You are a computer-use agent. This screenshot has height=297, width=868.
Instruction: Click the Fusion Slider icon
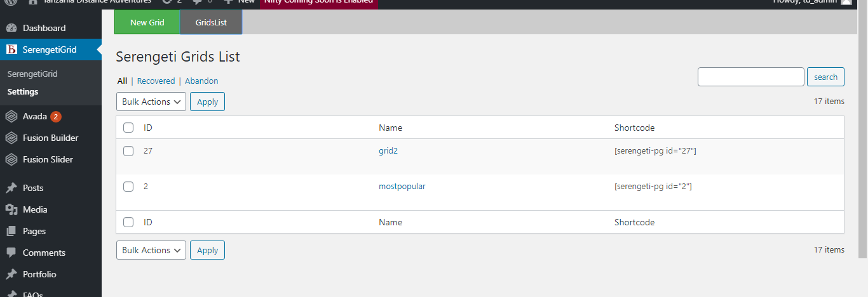[11, 159]
